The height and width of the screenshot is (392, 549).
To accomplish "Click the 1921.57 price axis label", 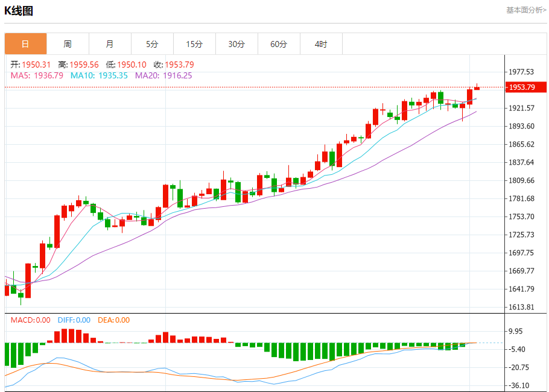I will tap(521, 108).
